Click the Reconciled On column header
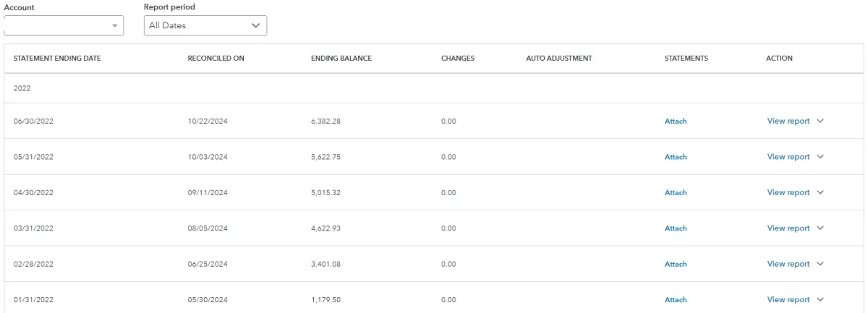 (x=216, y=59)
